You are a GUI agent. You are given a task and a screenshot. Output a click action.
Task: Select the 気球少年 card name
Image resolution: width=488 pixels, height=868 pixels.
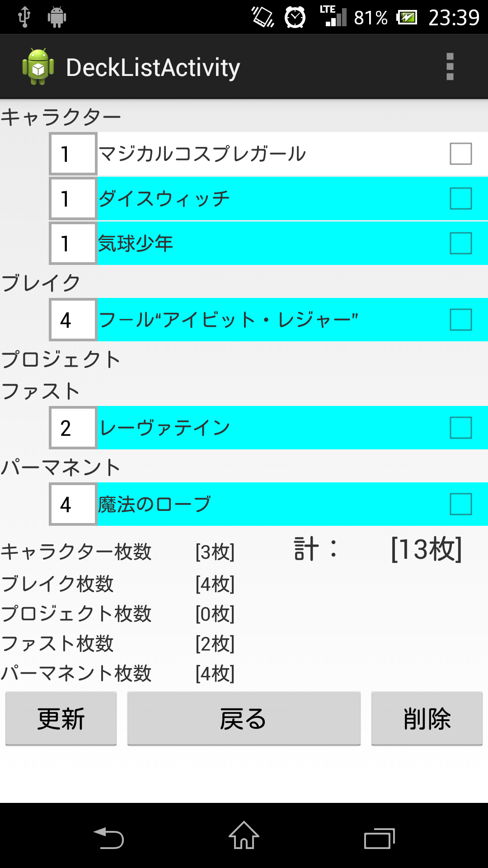[x=136, y=243]
